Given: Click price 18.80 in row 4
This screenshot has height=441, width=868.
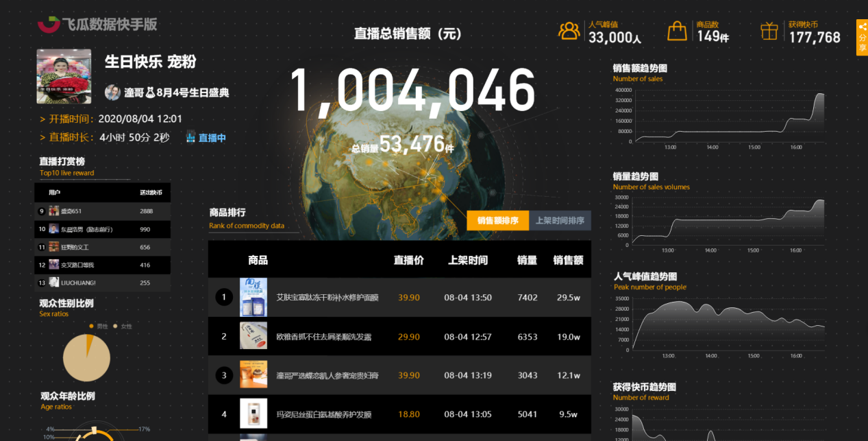Looking at the screenshot, I should click(x=409, y=414).
